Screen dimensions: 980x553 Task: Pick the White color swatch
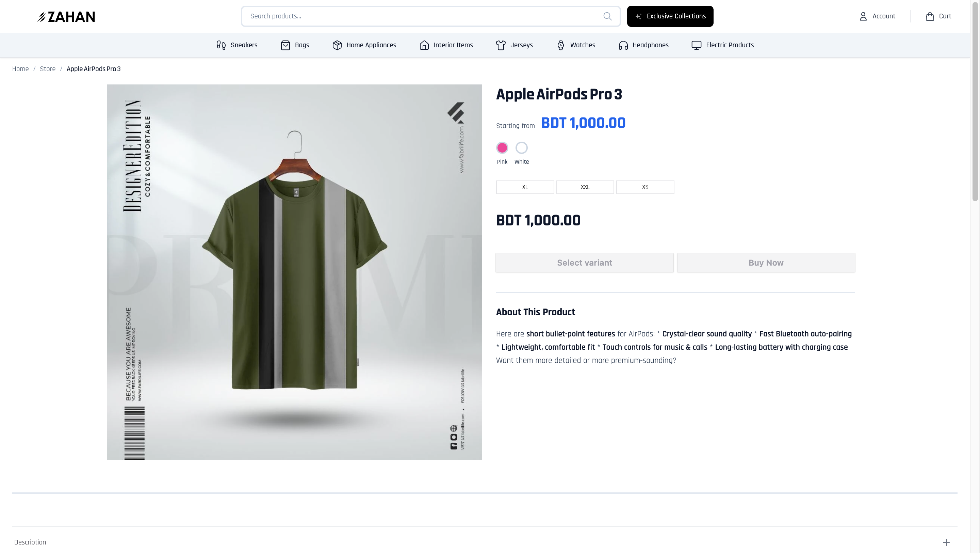pos(521,148)
